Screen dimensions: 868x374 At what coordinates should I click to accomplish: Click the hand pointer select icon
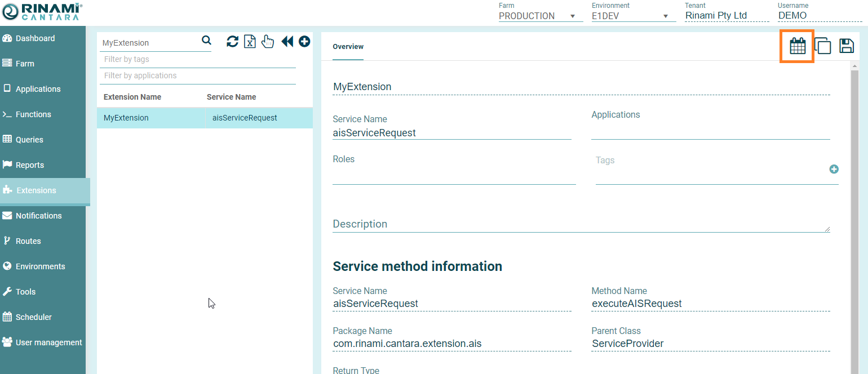pos(268,41)
